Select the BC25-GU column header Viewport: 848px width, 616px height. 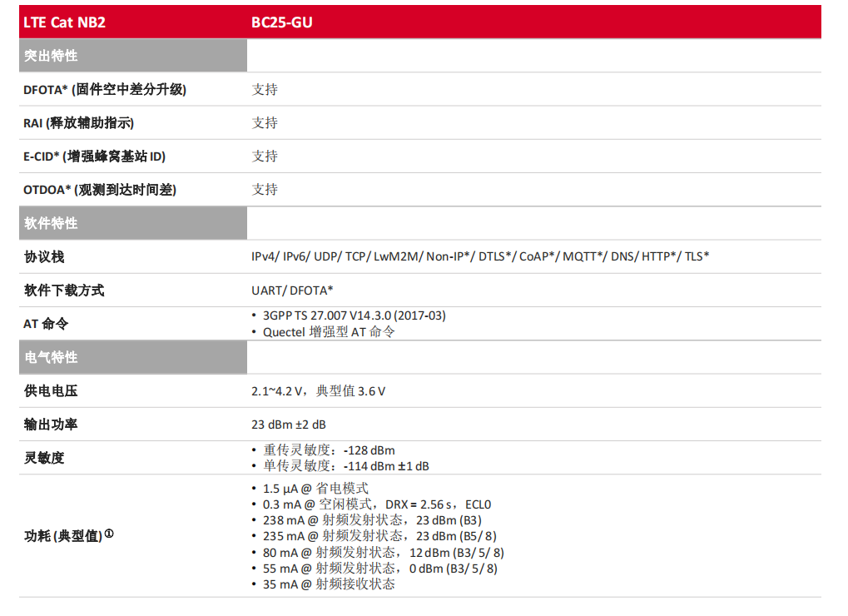(282, 22)
